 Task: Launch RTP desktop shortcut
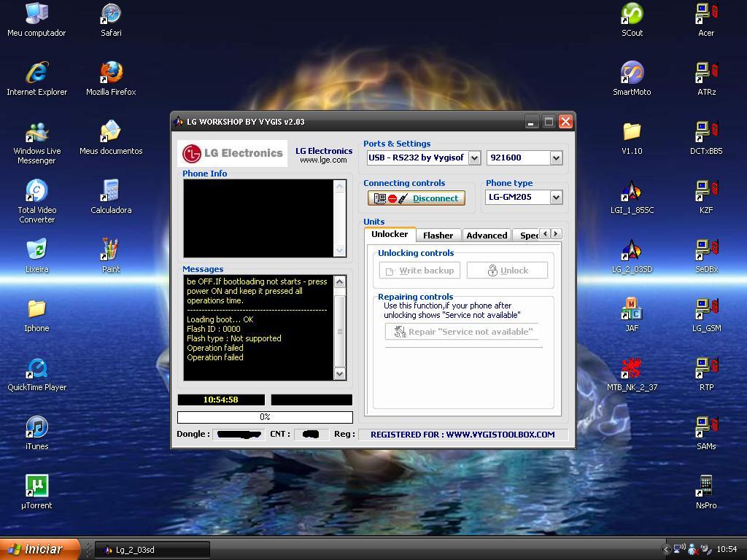click(x=706, y=374)
